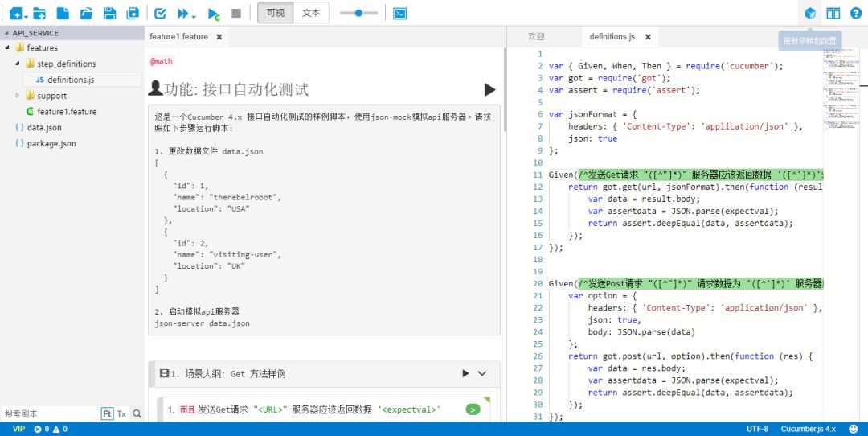Click the stop execution square button
Image resolution: width=868 pixels, height=436 pixels.
(236, 14)
